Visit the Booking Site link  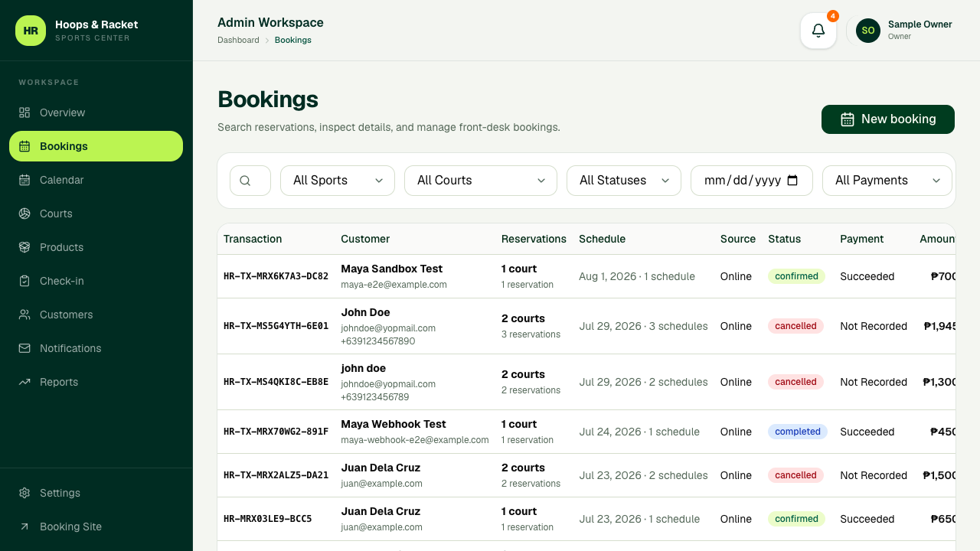pyautogui.click(x=96, y=527)
